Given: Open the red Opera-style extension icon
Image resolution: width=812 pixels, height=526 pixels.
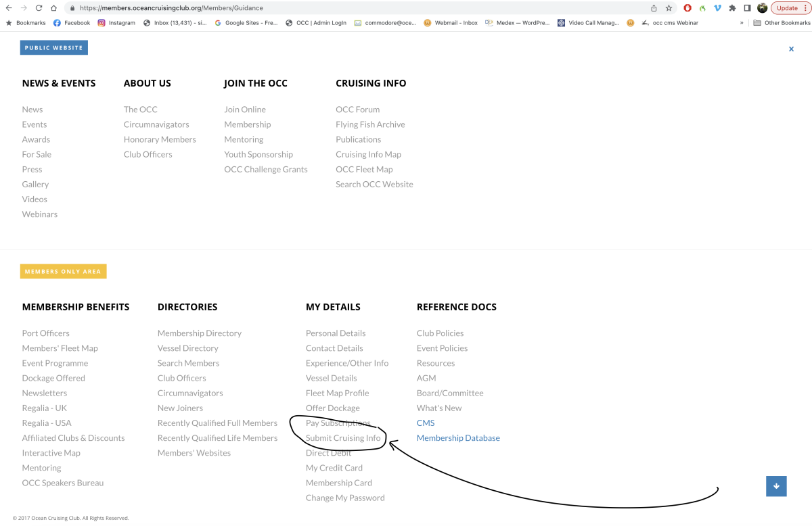Looking at the screenshot, I should click(687, 8).
